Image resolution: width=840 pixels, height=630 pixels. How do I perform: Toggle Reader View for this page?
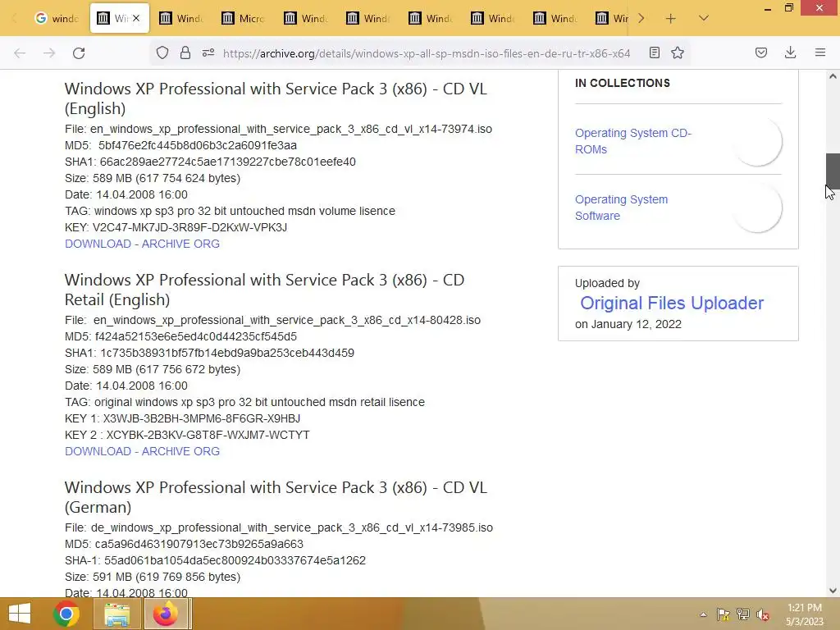coord(654,52)
